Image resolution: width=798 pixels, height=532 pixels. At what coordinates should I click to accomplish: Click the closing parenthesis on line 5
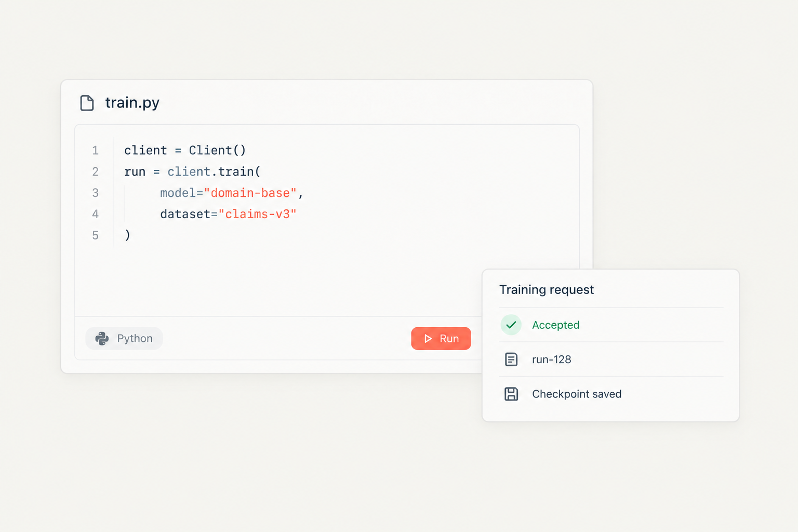click(127, 235)
